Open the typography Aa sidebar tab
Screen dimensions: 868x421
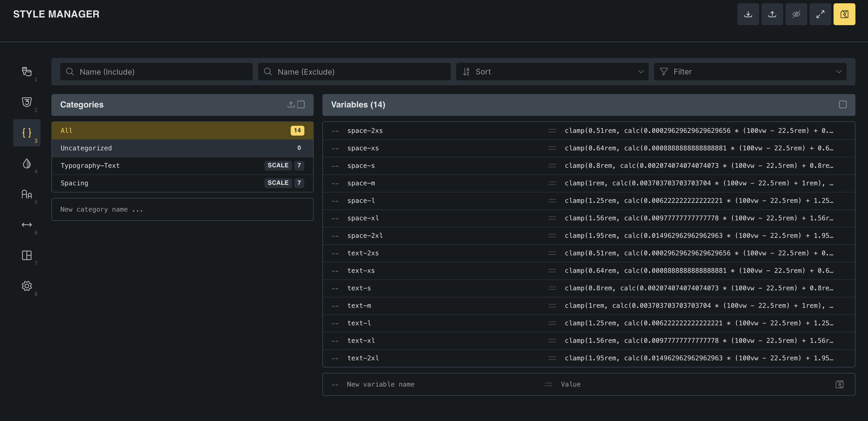pos(27,194)
